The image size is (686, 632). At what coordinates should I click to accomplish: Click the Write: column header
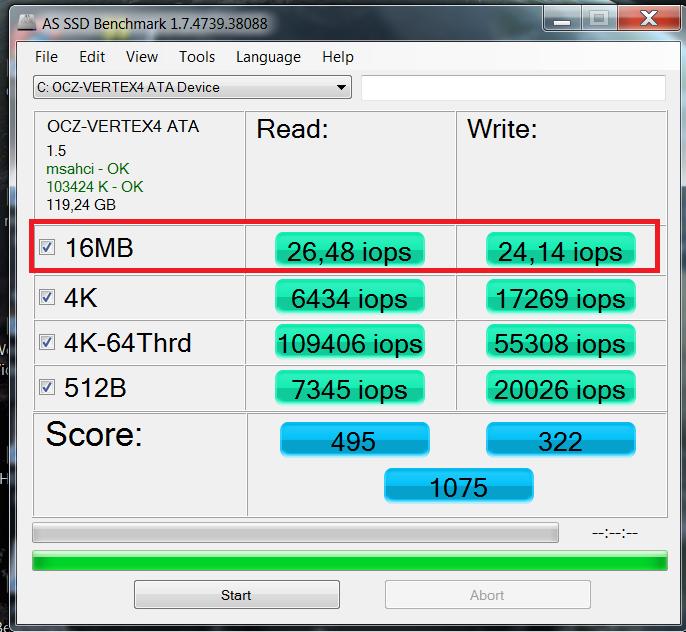(x=502, y=129)
